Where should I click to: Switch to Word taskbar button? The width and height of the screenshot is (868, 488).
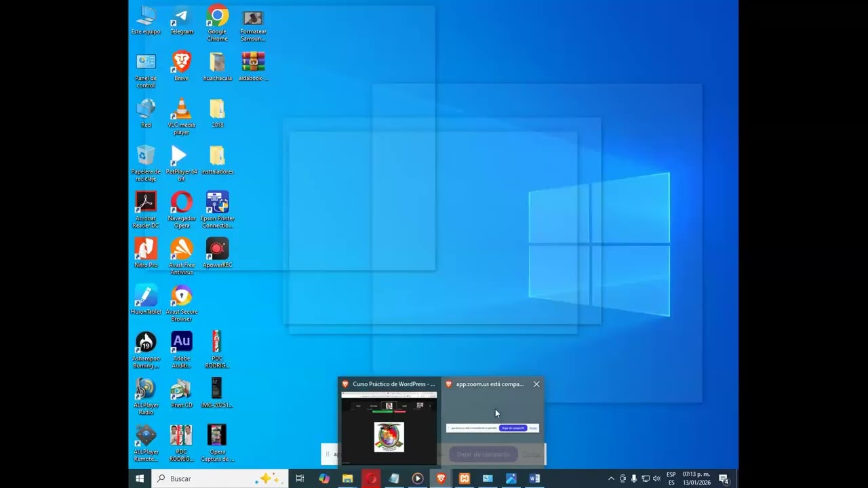point(534,479)
